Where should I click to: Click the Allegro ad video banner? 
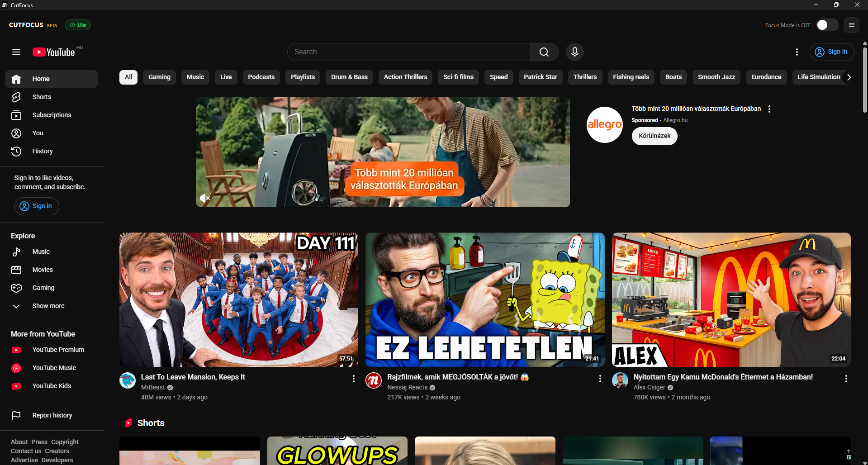tap(383, 152)
